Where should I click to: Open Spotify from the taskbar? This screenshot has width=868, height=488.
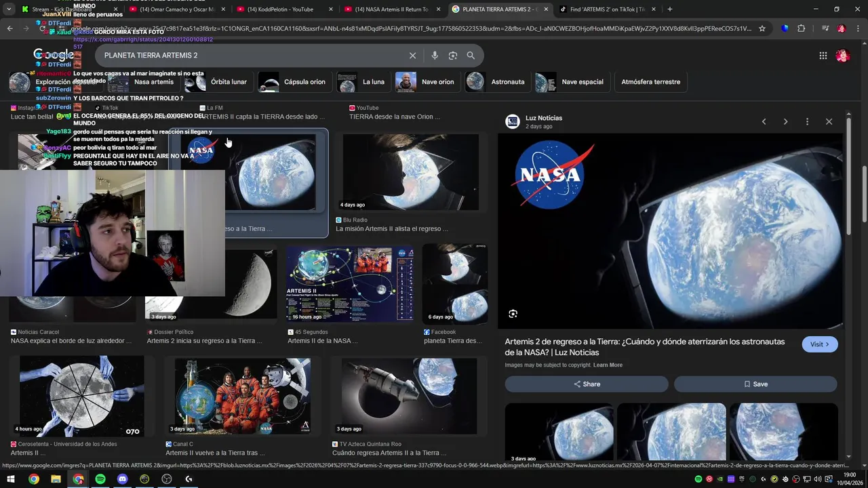pyautogui.click(x=100, y=479)
